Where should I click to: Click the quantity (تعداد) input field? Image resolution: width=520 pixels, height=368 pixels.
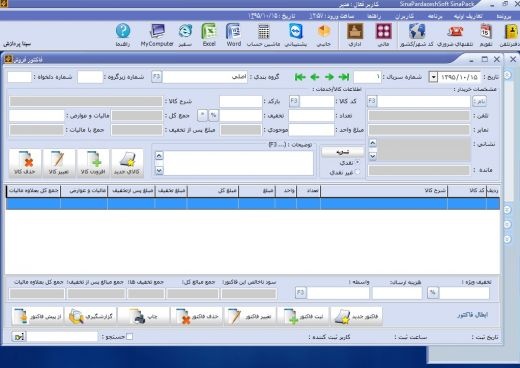(311, 115)
